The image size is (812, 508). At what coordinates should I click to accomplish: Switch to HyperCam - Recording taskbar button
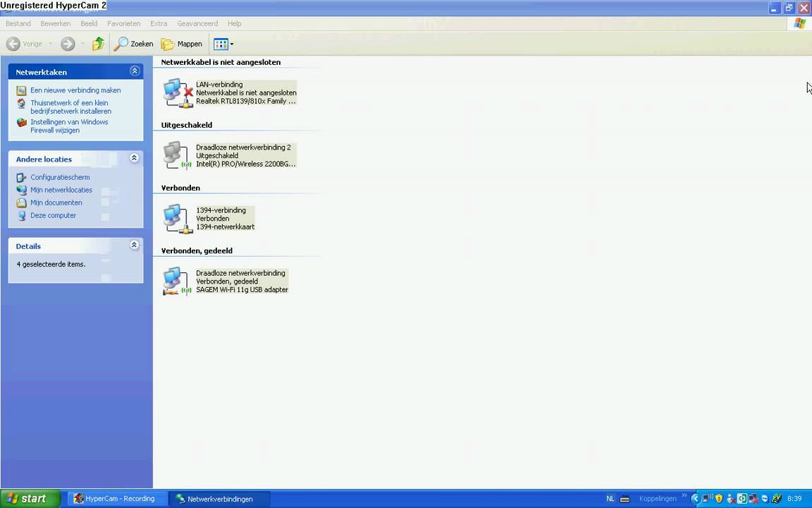[x=117, y=499]
